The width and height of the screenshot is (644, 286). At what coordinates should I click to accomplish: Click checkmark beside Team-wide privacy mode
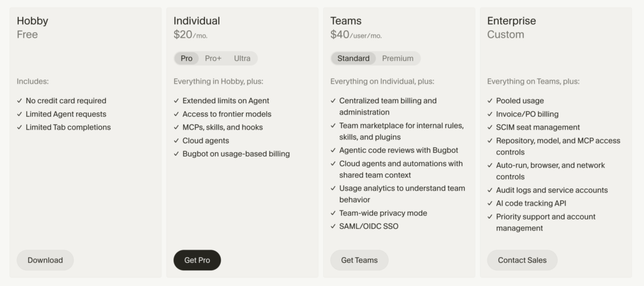(x=333, y=213)
